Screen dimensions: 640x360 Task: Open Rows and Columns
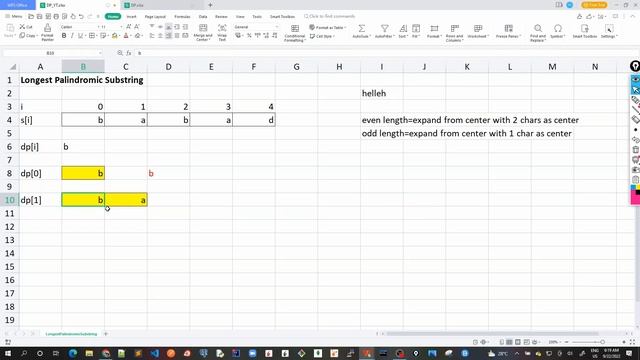tap(454, 33)
